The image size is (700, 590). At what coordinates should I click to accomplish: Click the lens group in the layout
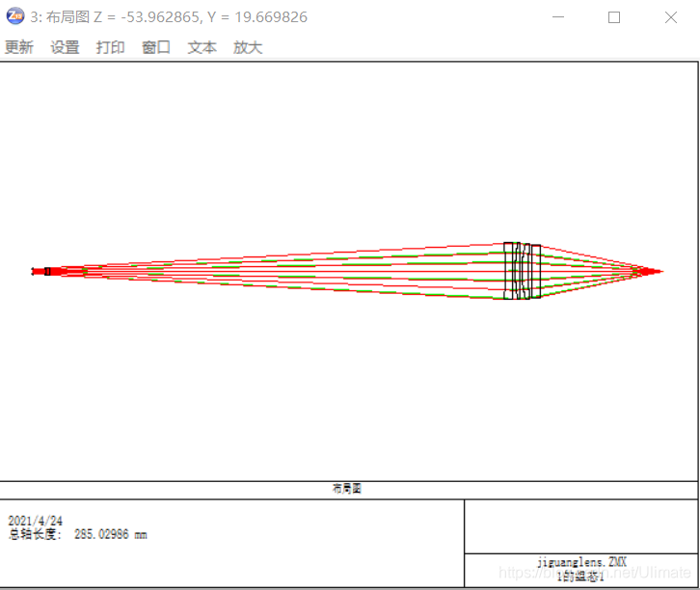pos(522,271)
